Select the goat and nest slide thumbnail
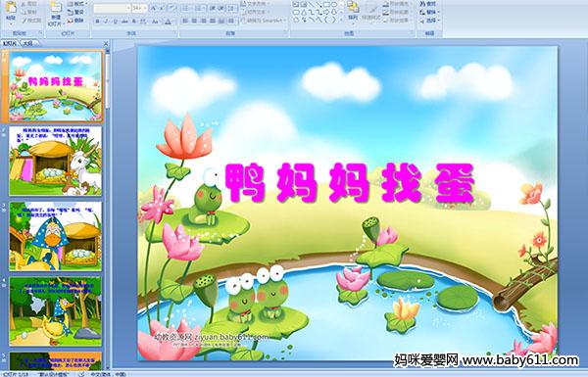This screenshot has height=377, width=588. tap(56, 161)
